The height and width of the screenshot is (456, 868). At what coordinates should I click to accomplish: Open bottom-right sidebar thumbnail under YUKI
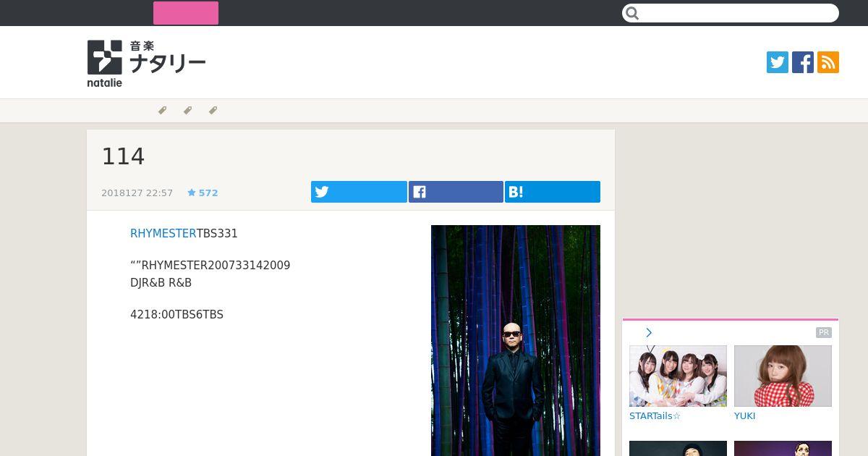pos(783,449)
